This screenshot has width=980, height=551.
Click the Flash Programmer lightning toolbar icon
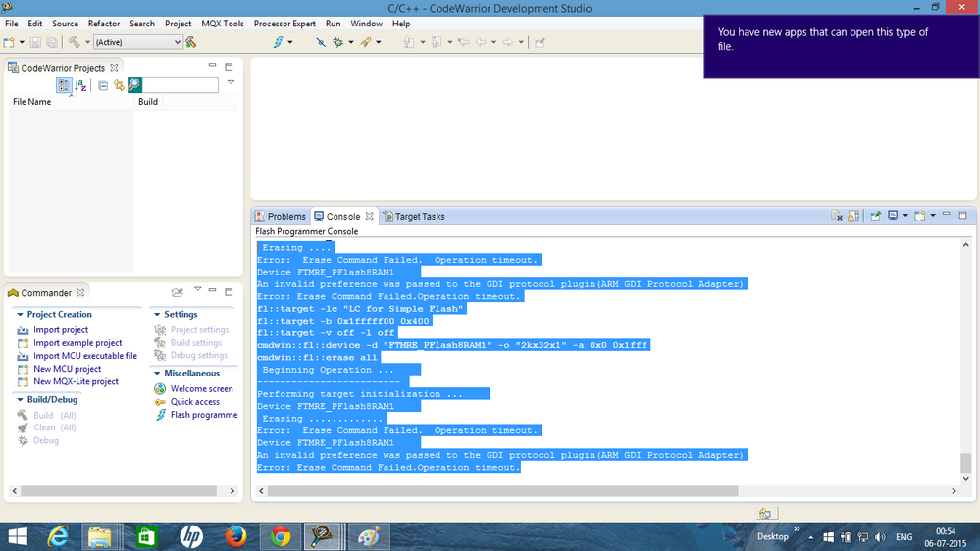pyautogui.click(x=279, y=42)
